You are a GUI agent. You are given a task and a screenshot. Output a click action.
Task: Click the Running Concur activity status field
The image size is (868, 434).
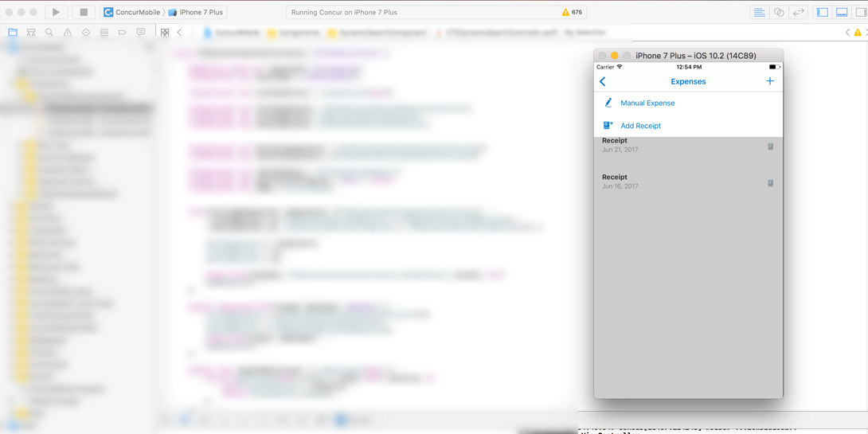coord(436,12)
